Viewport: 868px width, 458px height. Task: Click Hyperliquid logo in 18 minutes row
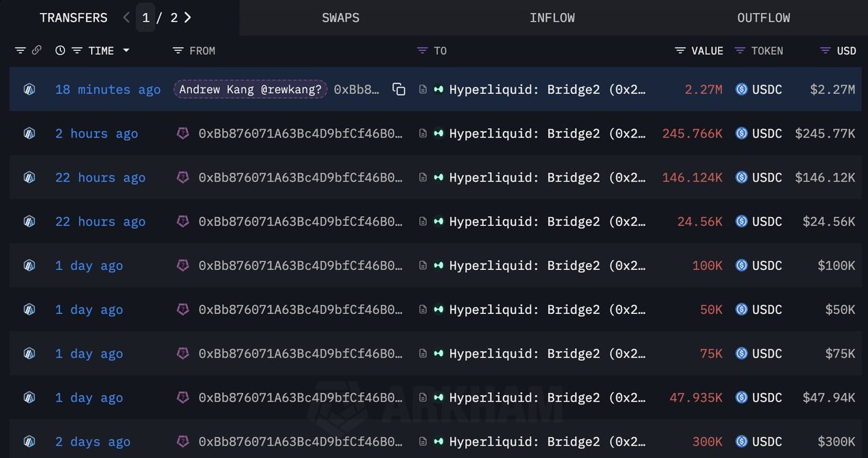tap(438, 90)
